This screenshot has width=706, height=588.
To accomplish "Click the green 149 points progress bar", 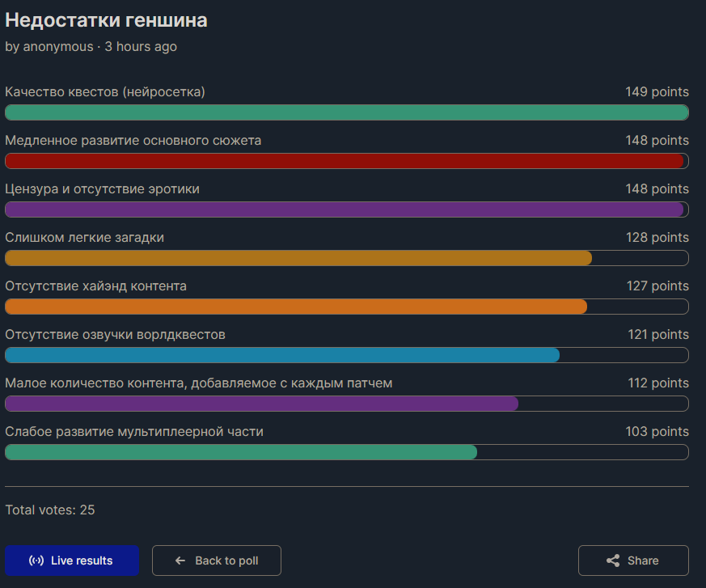I will (x=347, y=112).
